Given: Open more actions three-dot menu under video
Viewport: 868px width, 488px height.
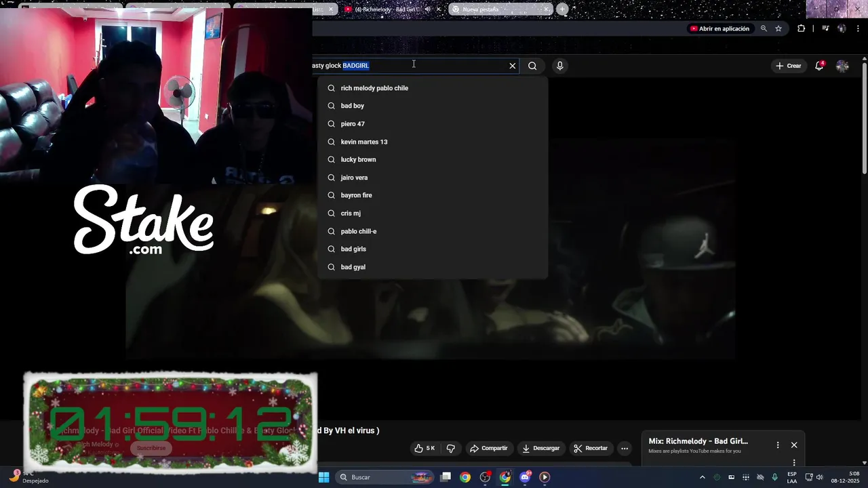Looking at the screenshot, I should [625, 448].
